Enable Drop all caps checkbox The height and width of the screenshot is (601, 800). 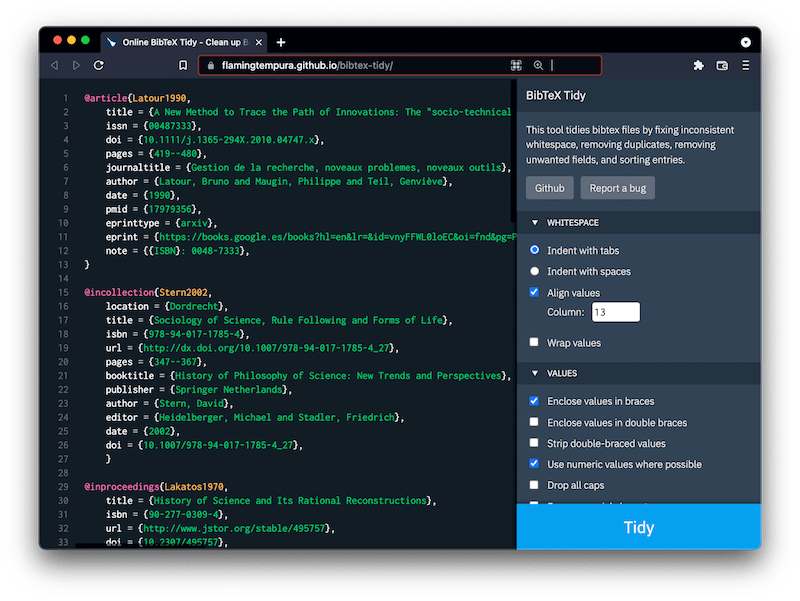click(x=534, y=485)
